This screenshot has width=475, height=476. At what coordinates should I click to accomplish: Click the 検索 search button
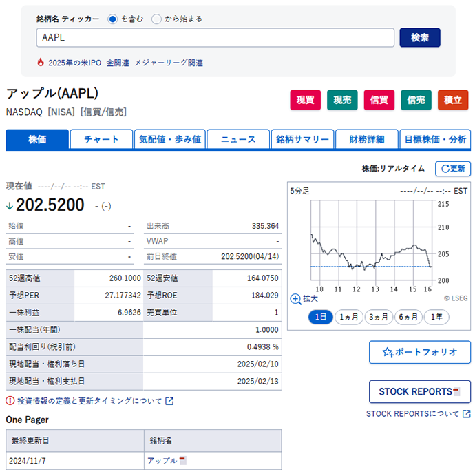(x=419, y=38)
